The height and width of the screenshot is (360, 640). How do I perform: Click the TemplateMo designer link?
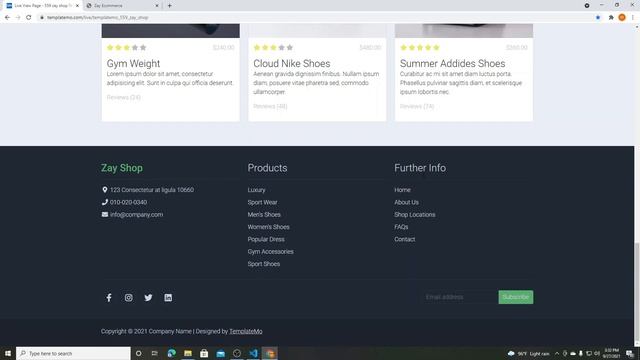[246, 331]
